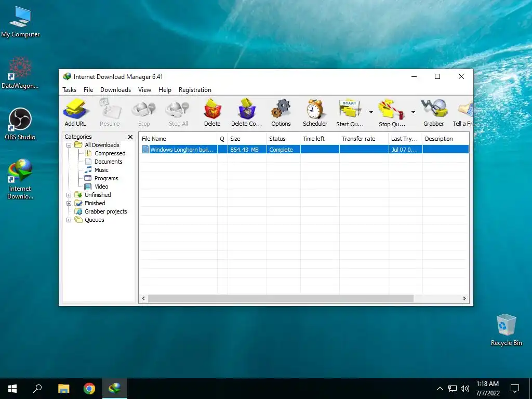This screenshot has height=399, width=532.
Task: Open the Downloads menu
Action: (115, 90)
